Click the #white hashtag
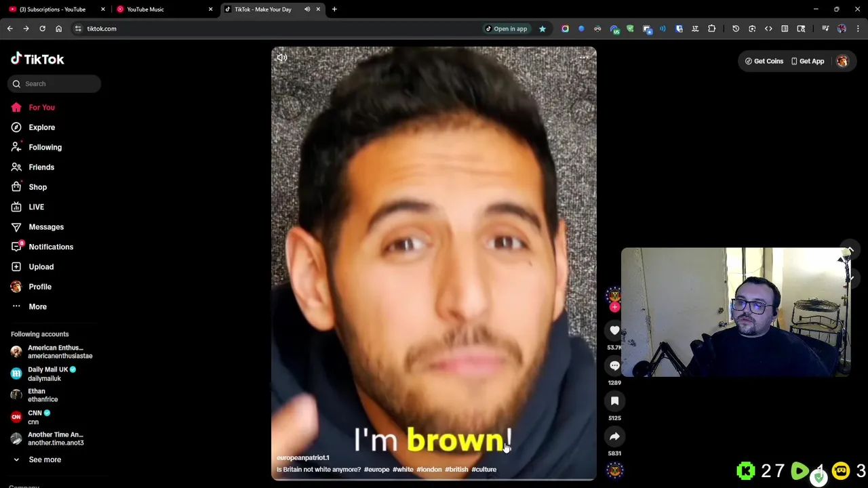868x488 pixels. (403, 469)
